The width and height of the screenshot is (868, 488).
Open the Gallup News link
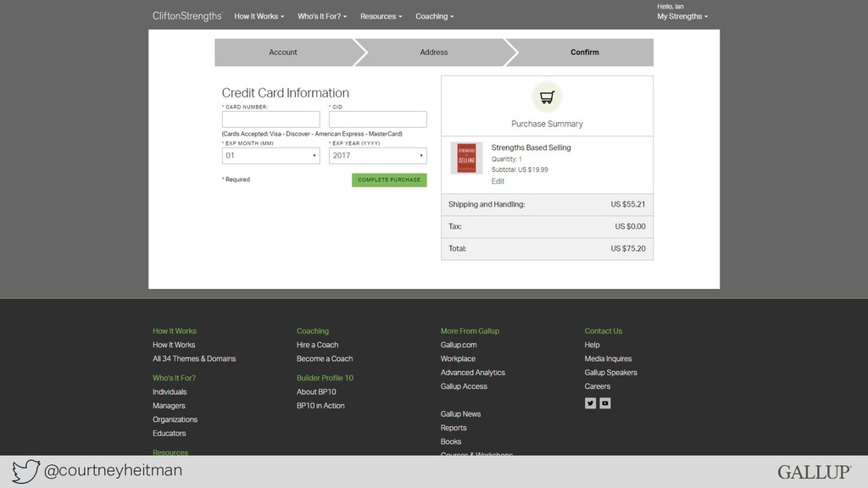[460, 413]
